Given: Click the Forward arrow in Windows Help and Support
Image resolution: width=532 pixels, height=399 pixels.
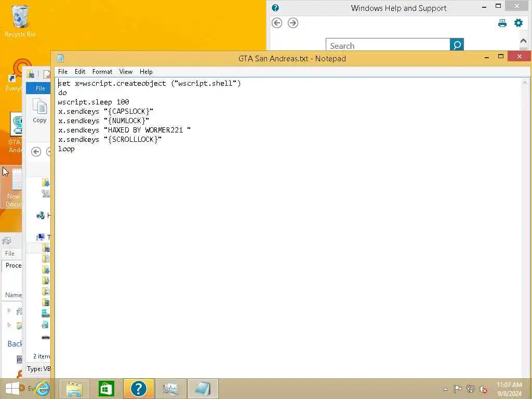Looking at the screenshot, I should [293, 23].
